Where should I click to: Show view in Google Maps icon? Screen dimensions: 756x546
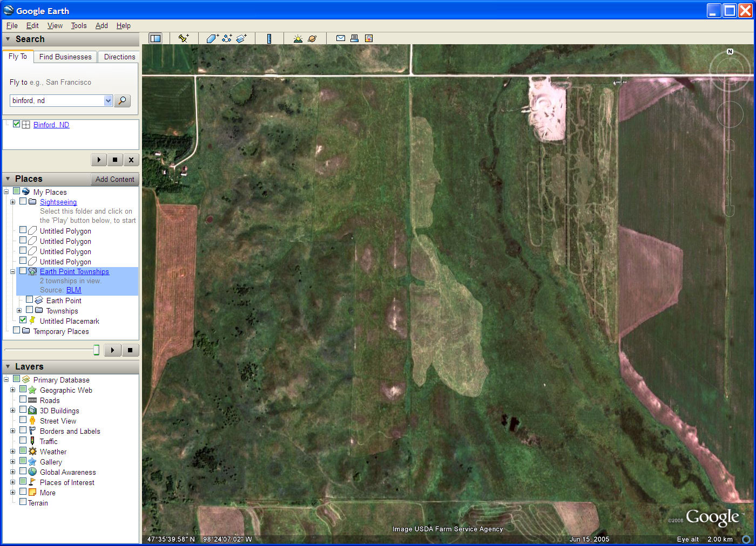click(369, 38)
